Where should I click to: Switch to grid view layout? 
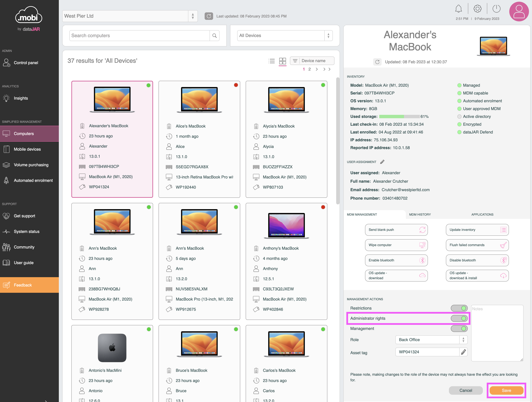pos(283,61)
